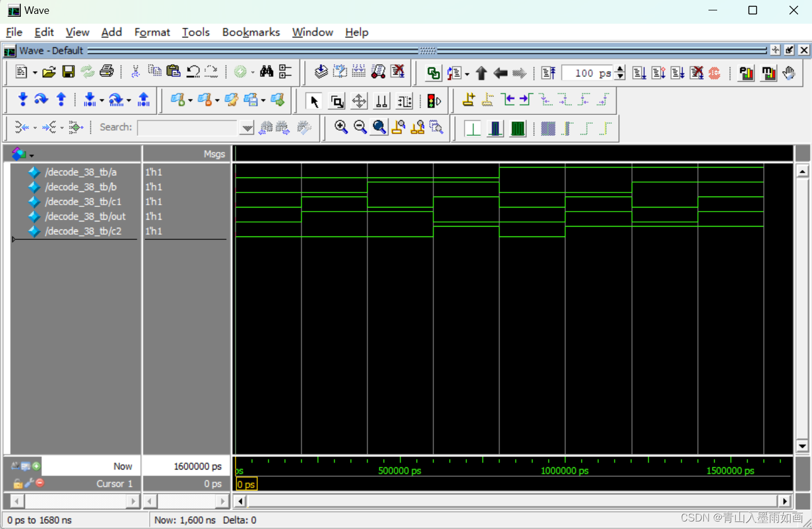Open the New file dropdown arrow
Viewport: 812px width, 529px height.
pyautogui.click(x=34, y=71)
